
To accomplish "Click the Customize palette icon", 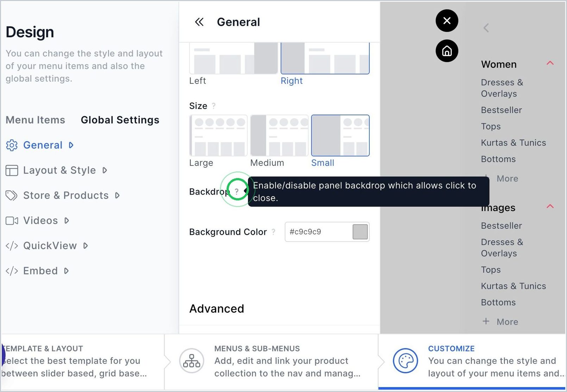I will tap(405, 361).
